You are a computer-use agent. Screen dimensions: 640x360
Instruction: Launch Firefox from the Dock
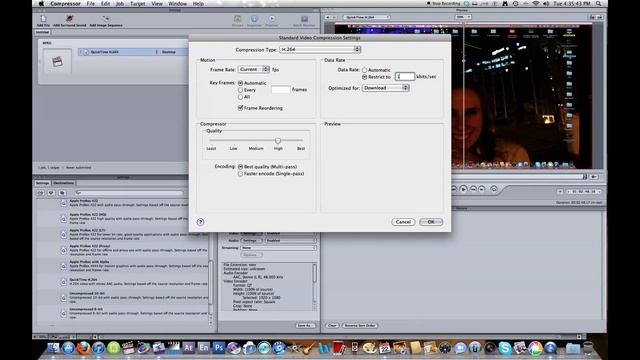(83, 348)
